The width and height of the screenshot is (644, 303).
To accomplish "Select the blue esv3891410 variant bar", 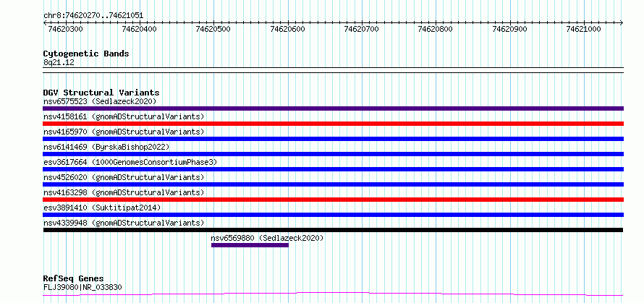I will pos(333,215).
